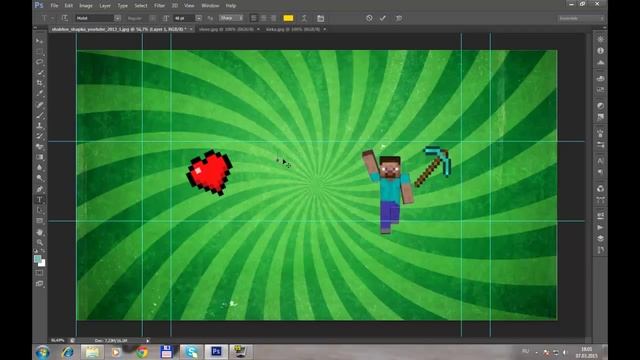Select the Dodge tool
Screen dimensions: 640x360
click(40, 178)
